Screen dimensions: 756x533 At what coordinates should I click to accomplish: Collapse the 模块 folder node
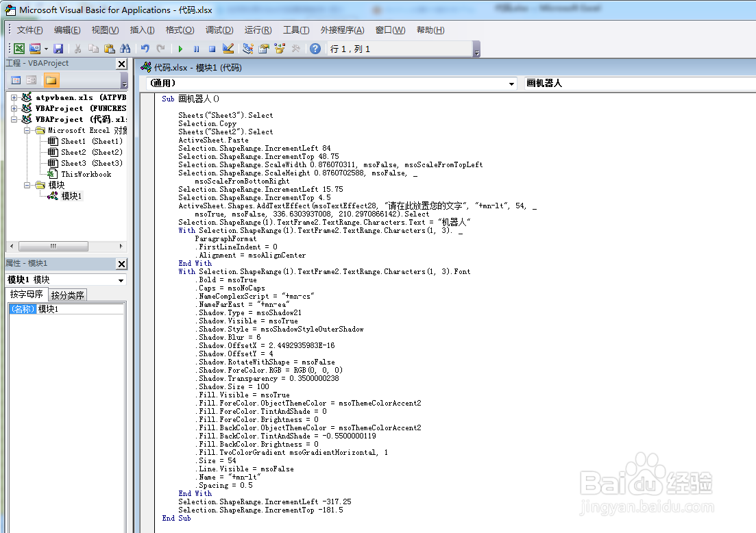tap(27, 185)
